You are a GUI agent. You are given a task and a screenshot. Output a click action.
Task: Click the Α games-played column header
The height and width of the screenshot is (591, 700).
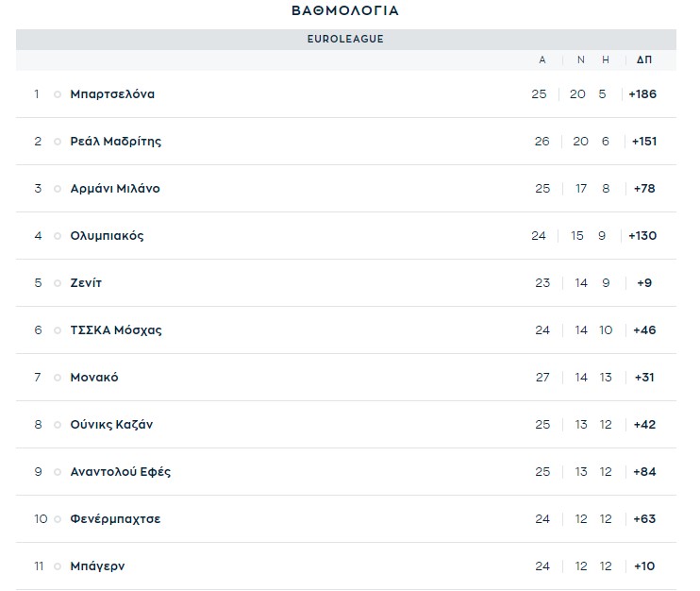542,59
